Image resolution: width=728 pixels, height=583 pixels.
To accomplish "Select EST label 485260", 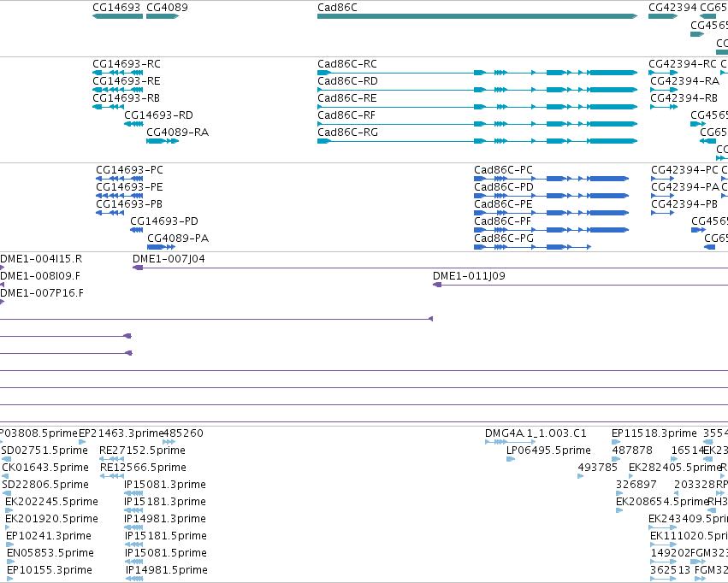I will [x=183, y=433].
